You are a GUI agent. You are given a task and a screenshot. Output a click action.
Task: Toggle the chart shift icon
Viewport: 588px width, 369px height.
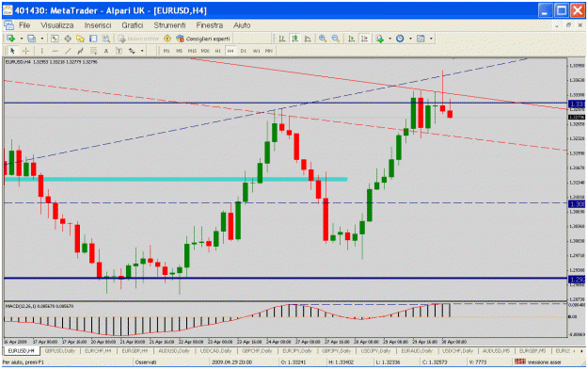coord(364,39)
